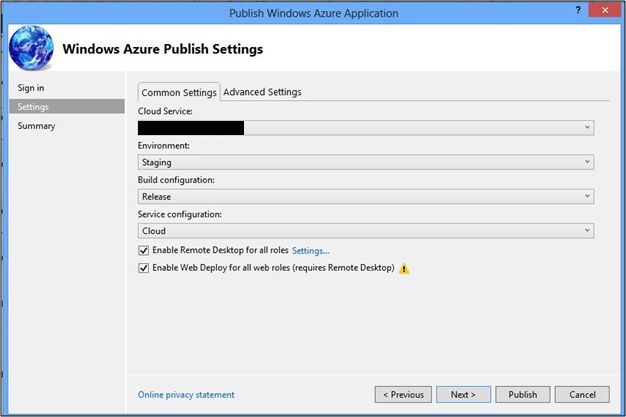
Task: Click the yellow warning icon beside Web Deploy
Action: [404, 268]
